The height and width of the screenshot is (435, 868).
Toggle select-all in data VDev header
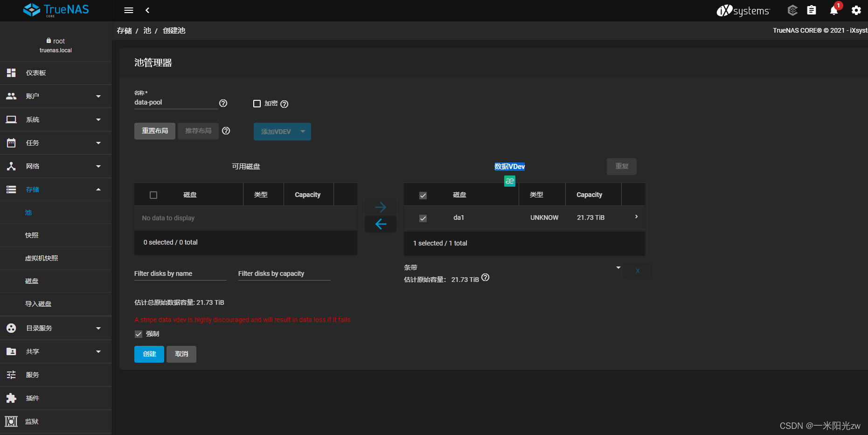click(423, 196)
